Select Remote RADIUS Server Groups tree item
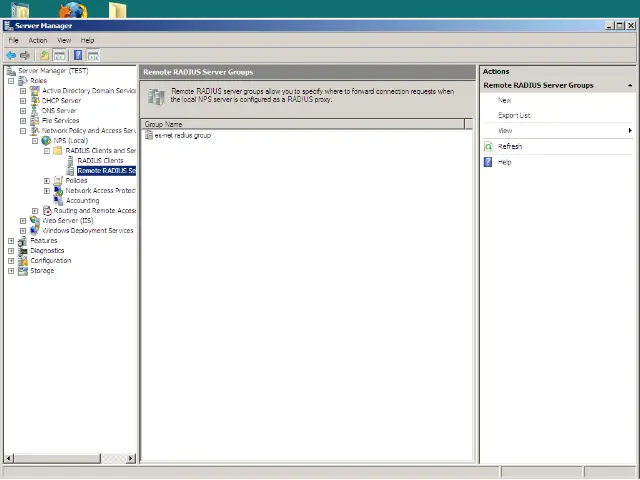Viewport: 640px width, 480px height. 106,171
